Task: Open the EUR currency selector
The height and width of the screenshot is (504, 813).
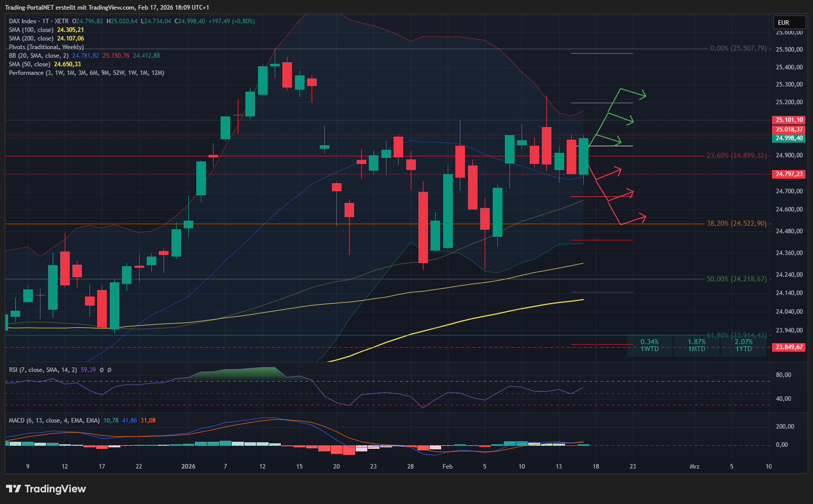Action: point(789,23)
